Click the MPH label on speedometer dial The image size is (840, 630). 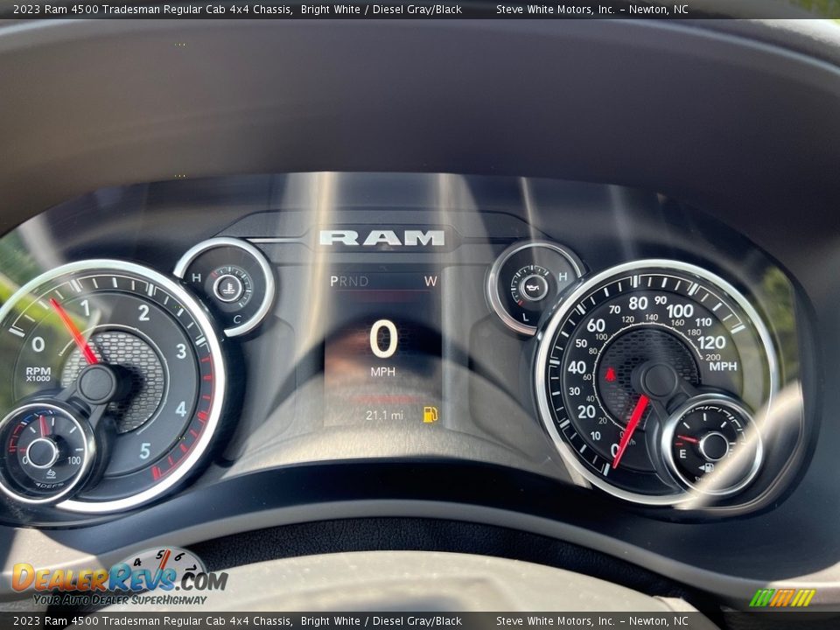723,367
